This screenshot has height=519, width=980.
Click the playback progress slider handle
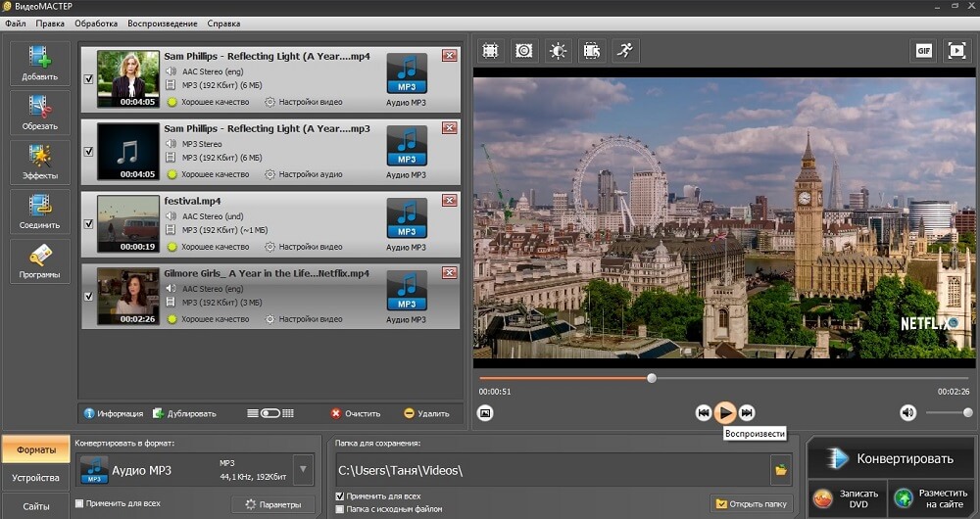click(652, 378)
